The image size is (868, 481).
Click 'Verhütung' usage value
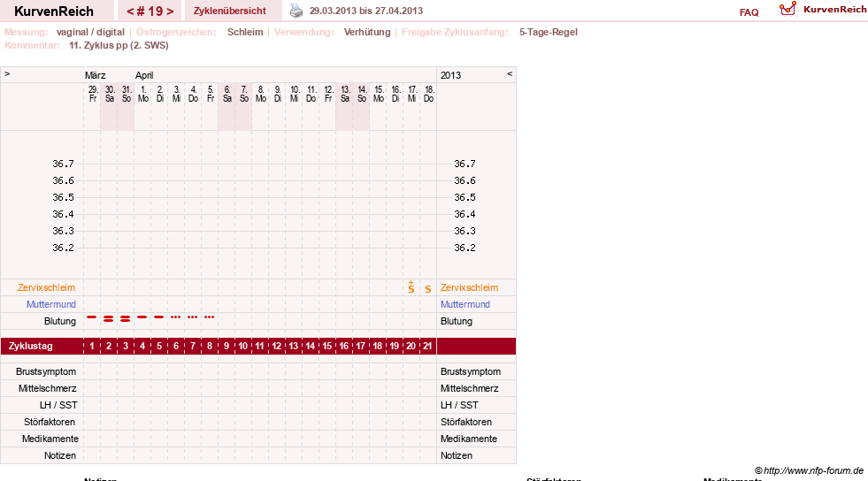[367, 32]
